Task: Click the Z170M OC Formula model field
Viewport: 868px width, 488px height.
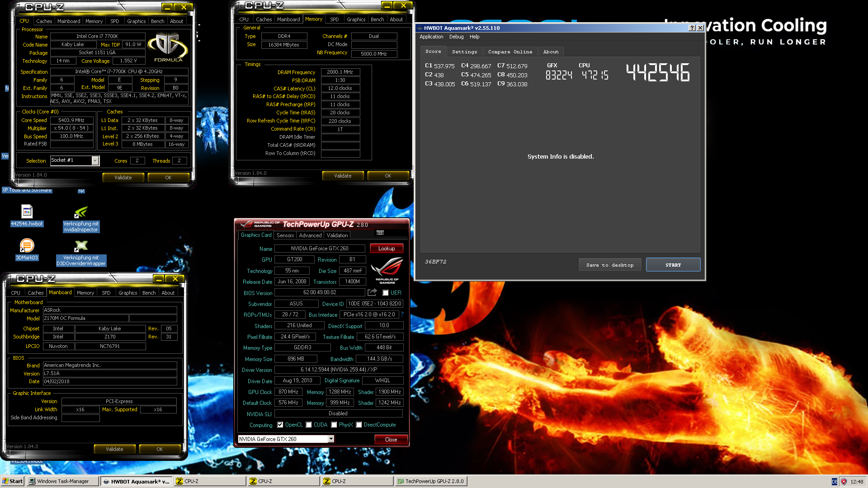Action: (85, 318)
